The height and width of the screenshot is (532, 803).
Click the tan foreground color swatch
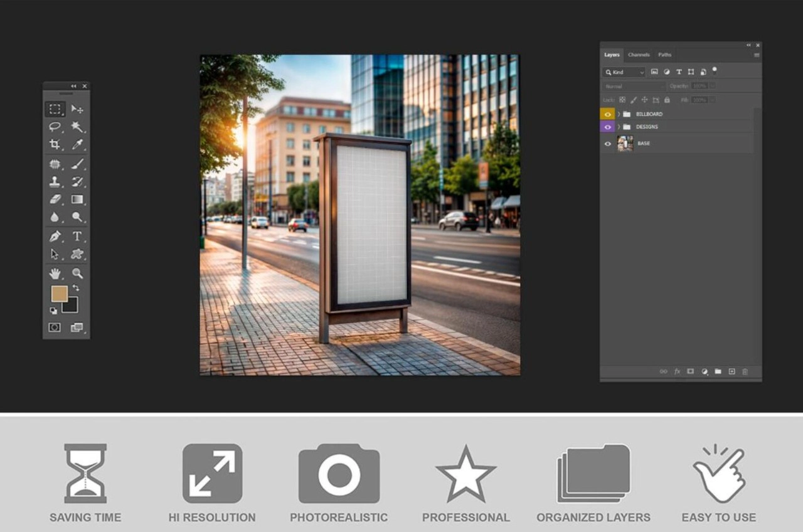pos(59,293)
